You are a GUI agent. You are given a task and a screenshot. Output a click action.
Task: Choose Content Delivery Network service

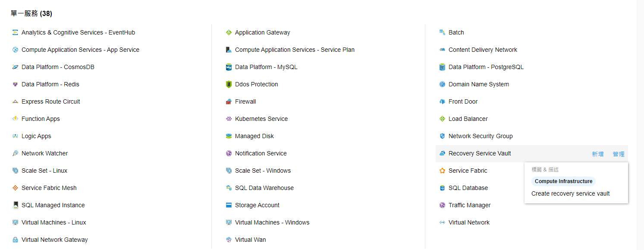coord(483,50)
